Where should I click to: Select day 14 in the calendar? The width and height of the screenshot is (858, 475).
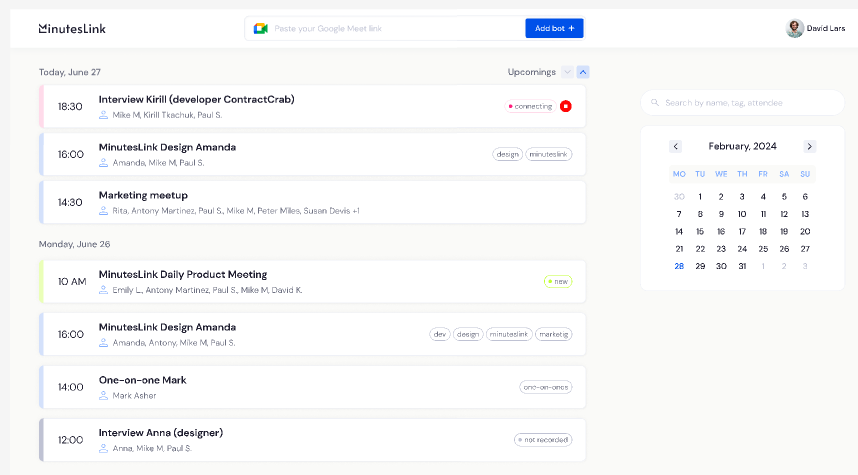click(x=679, y=231)
